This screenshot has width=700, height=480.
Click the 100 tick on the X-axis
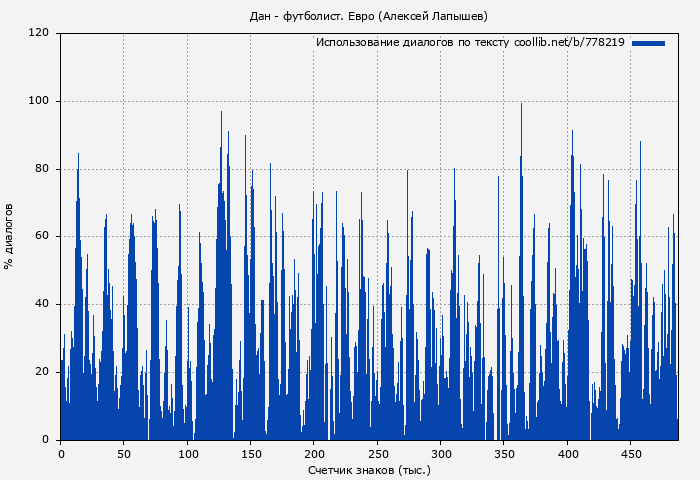(x=187, y=453)
